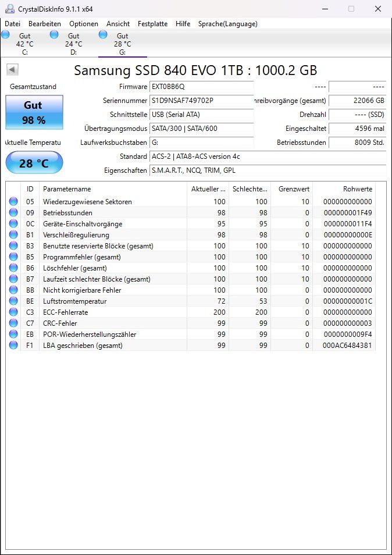Viewport: 392px width, 555px height.
Task: Select the Verschleißregulierung parameter name
Action: [x=76, y=235]
